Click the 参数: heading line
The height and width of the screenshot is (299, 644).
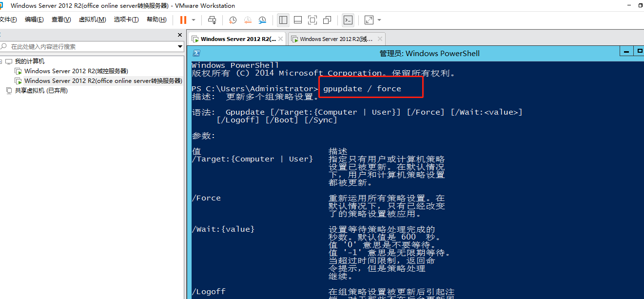(x=203, y=136)
